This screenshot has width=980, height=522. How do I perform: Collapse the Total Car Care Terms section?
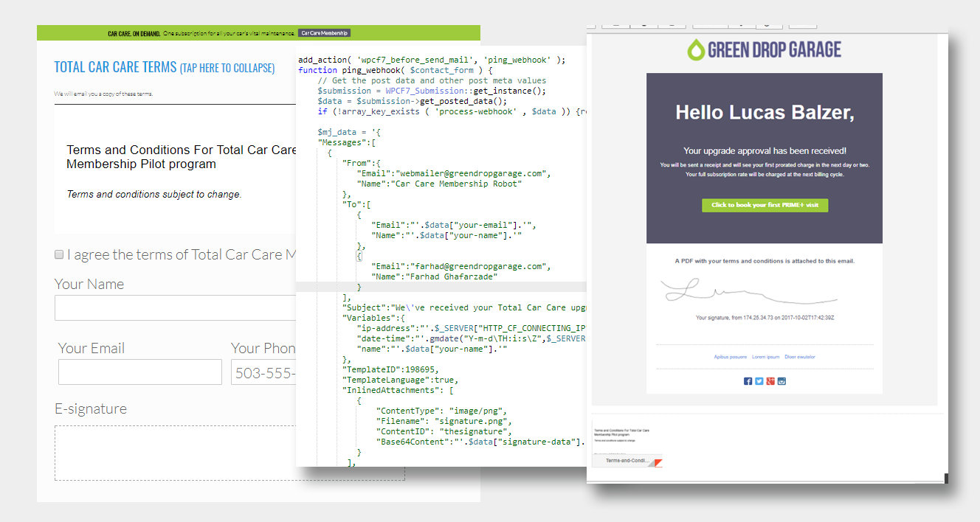coord(165,67)
